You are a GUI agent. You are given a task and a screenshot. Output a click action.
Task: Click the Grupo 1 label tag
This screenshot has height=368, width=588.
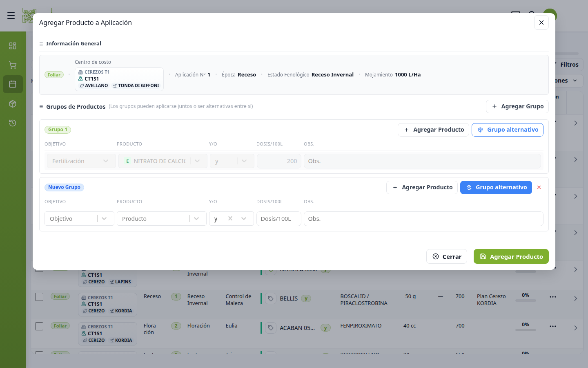[58, 130]
